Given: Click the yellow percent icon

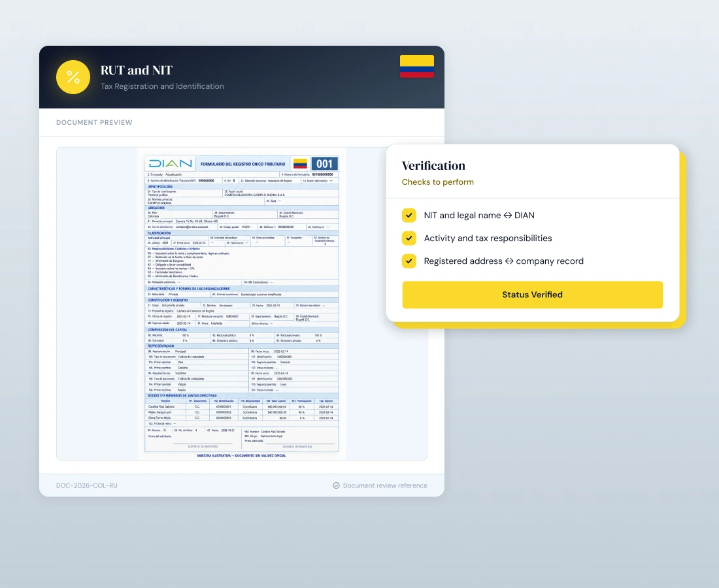Looking at the screenshot, I should 73,77.
